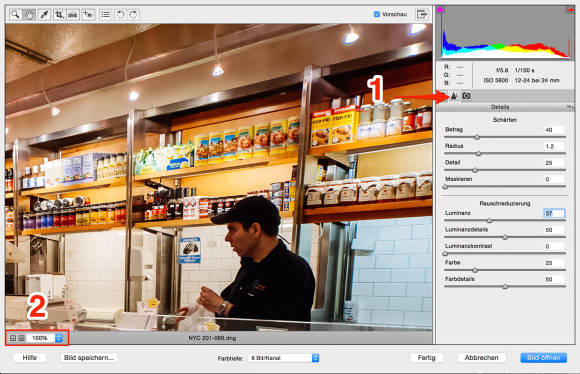
Task: Click the file name NYC 201-069.dng
Action: [212, 338]
